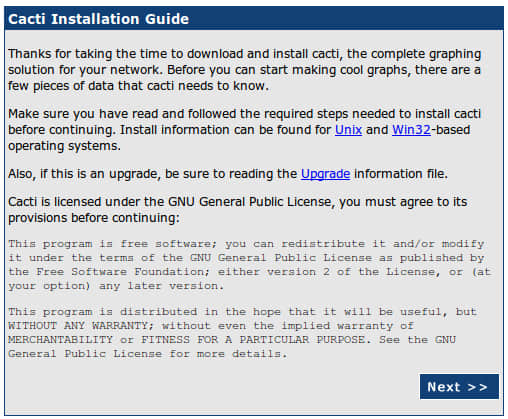
Task: Click the 'Free Software Foundation' phrase
Action: click(123, 272)
